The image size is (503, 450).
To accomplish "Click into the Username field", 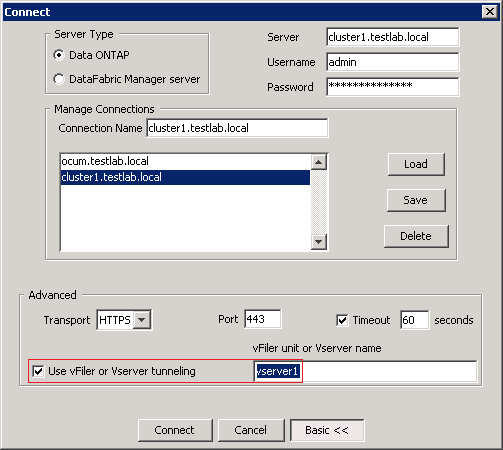I will 393,62.
